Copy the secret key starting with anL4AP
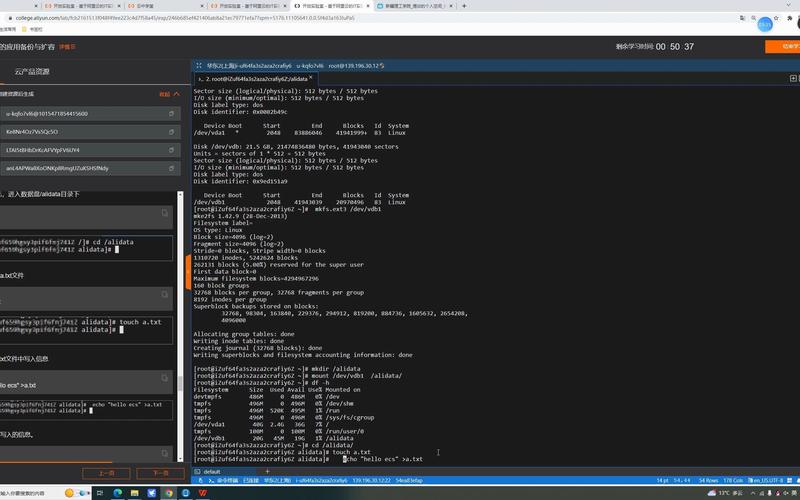The width and height of the screenshot is (800, 500). (x=171, y=168)
